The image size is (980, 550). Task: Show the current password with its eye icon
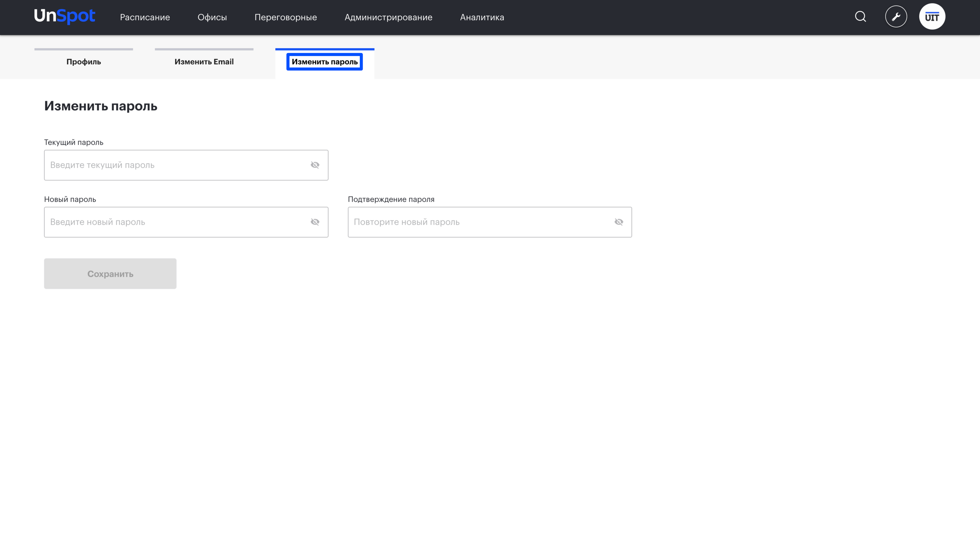pos(315,165)
